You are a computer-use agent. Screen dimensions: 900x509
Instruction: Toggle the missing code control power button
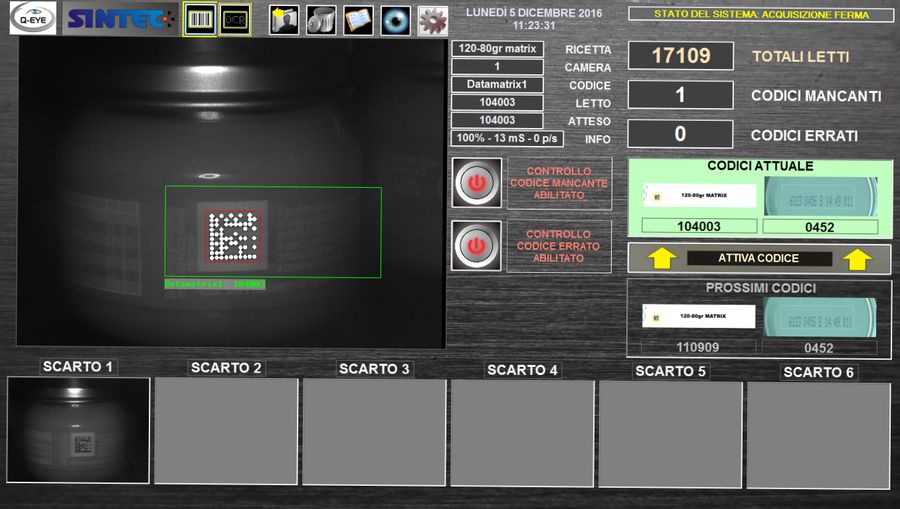pos(476,183)
